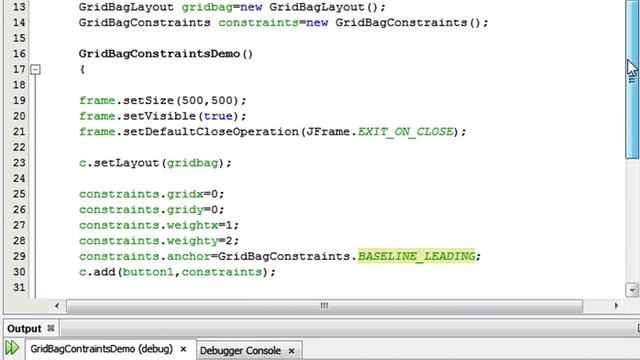Image resolution: width=640 pixels, height=360 pixels.
Task: Click the horizontal scrollbar left arrow
Action: coord(57,306)
